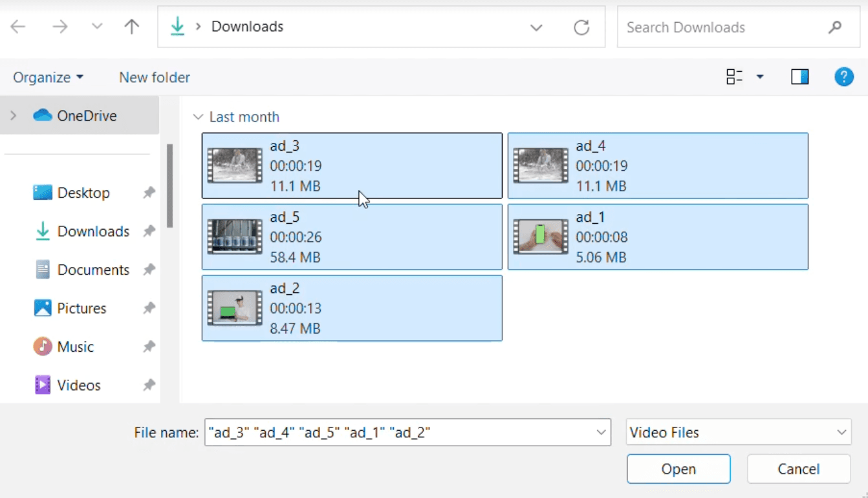
Task: Click the ad_4 video thumbnail
Action: (541, 166)
